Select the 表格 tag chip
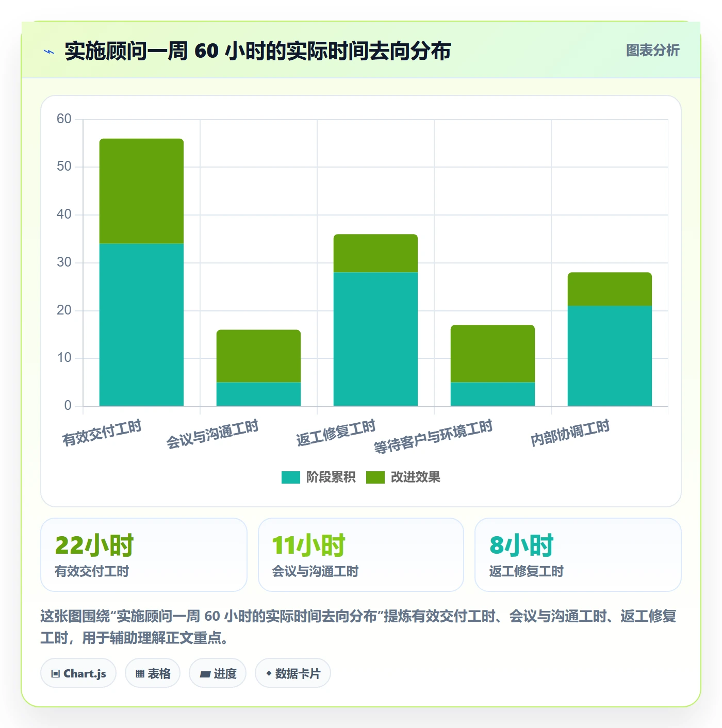This screenshot has width=722, height=728. [x=153, y=673]
